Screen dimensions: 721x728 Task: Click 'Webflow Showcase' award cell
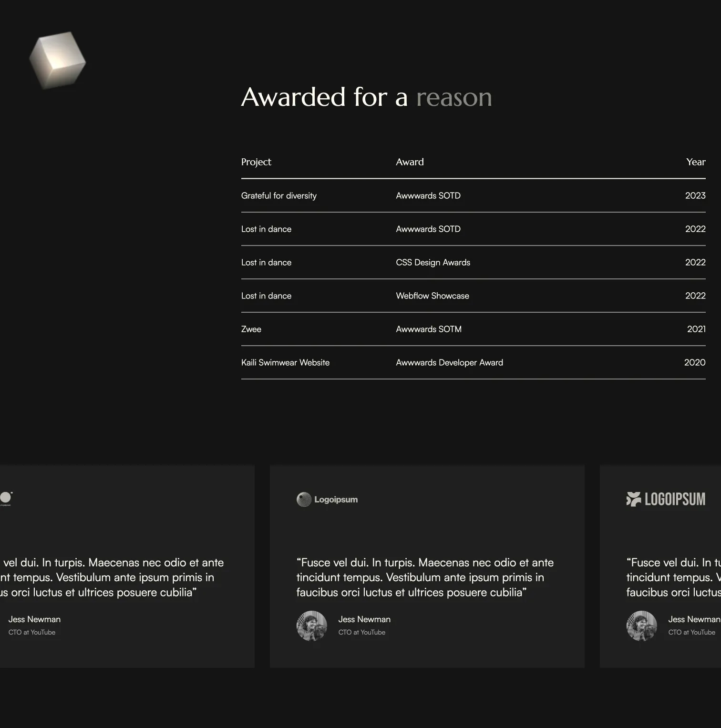click(x=433, y=296)
